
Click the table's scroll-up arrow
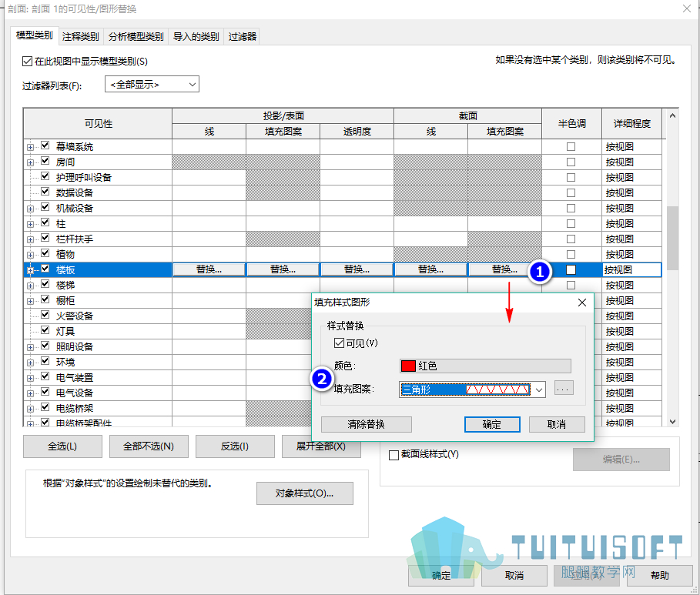672,116
